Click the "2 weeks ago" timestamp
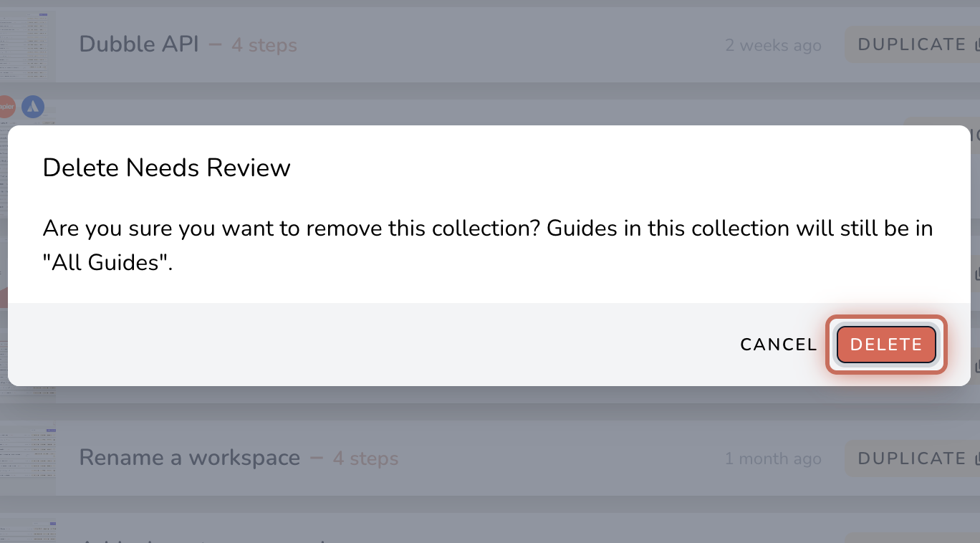 coord(773,45)
